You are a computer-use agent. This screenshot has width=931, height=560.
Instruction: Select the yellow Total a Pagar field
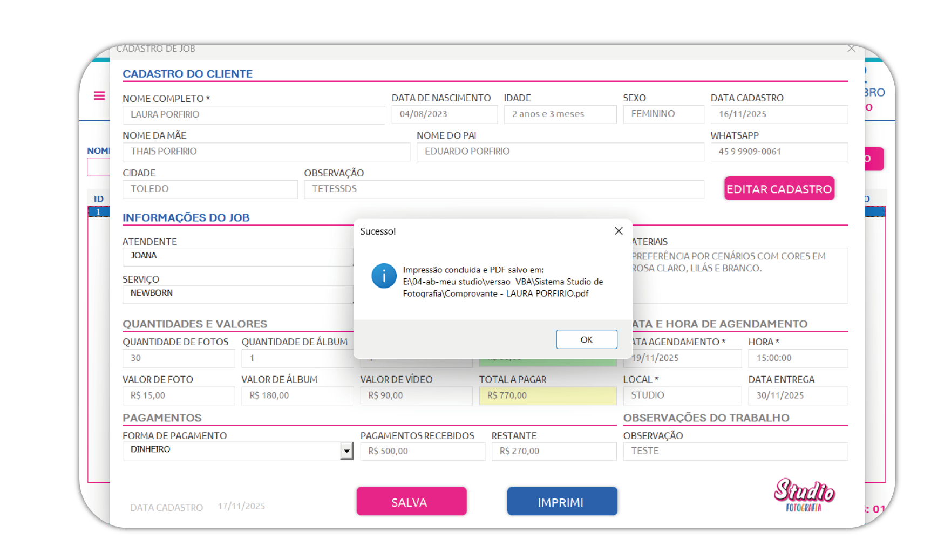(547, 395)
